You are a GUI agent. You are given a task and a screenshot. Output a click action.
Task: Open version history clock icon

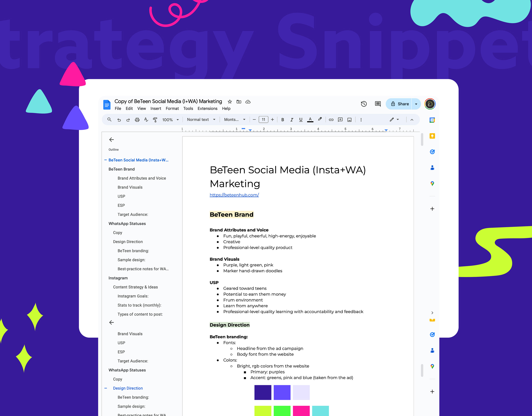coord(364,104)
